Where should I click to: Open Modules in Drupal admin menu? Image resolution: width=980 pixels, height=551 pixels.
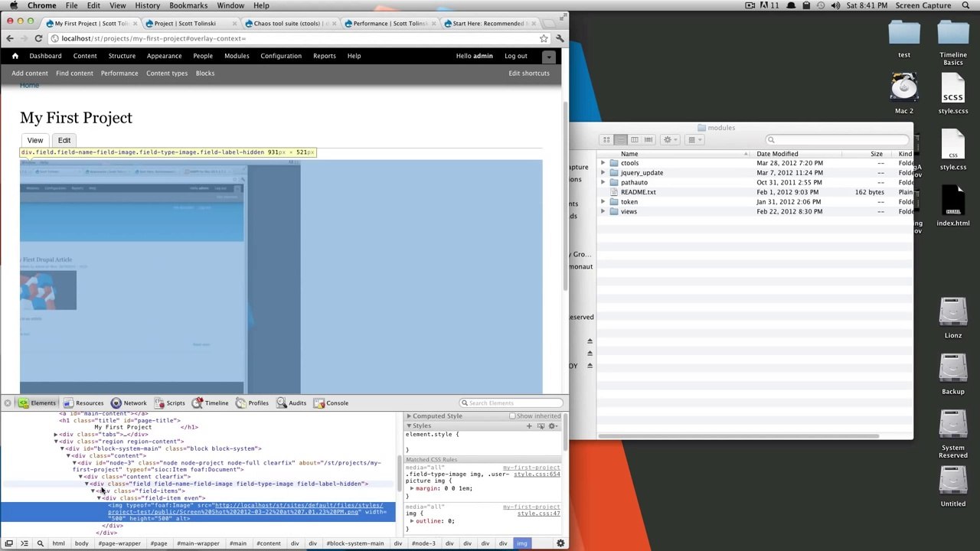pyautogui.click(x=237, y=56)
